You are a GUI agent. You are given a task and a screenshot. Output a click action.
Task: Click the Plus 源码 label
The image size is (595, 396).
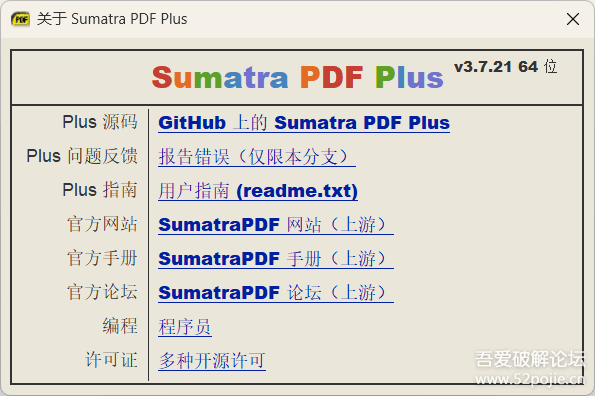100,122
